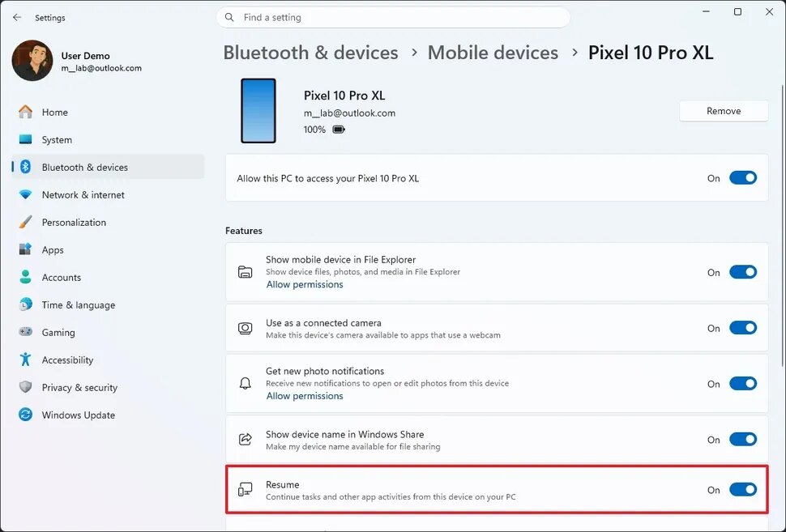
Task: Maximize the Settings window
Action: [737, 11]
